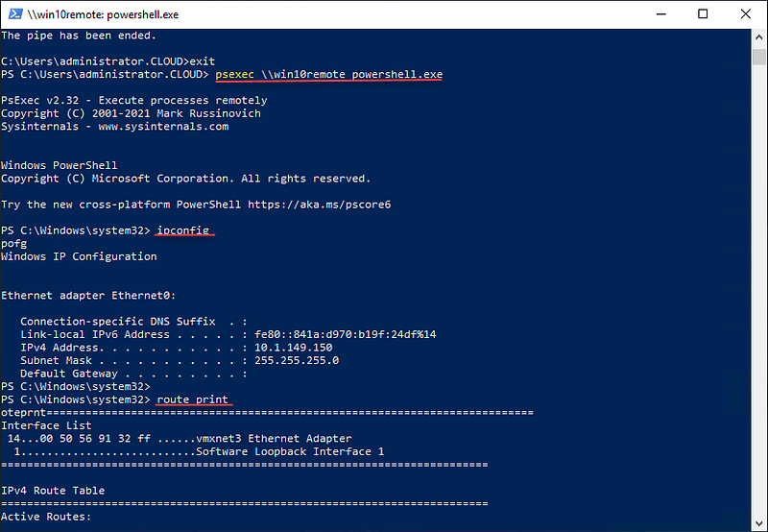Close the win10remote powershell.exe window

[x=746, y=14]
